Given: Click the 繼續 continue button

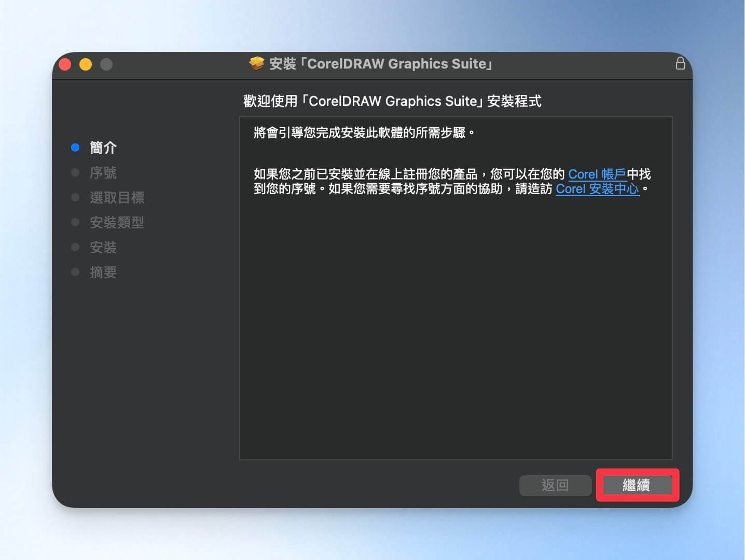Looking at the screenshot, I should click(x=637, y=485).
